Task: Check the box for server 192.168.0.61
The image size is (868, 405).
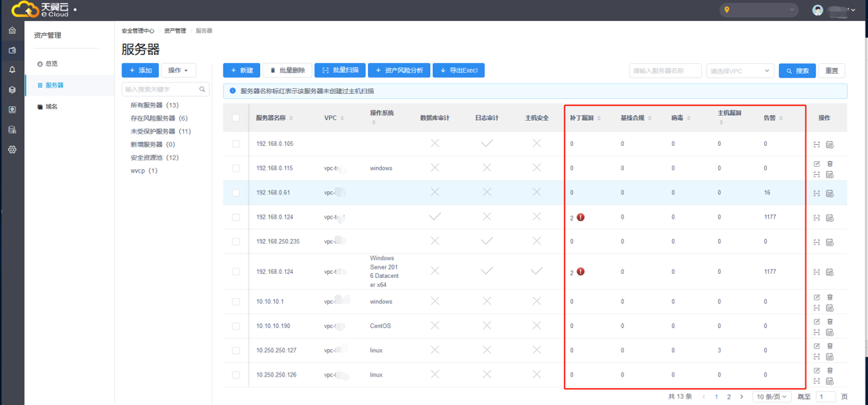Action: (236, 193)
